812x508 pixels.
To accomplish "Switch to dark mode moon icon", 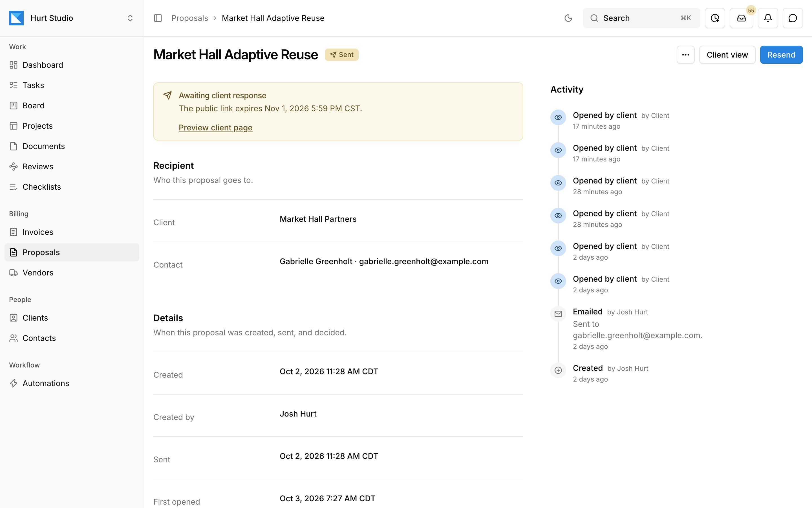I will 568,18.
